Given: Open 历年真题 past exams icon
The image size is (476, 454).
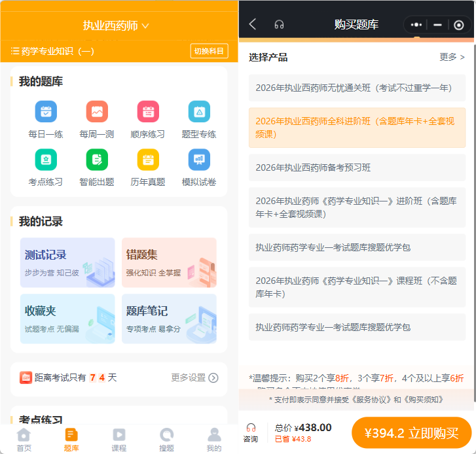Looking at the screenshot, I should pos(148,160).
